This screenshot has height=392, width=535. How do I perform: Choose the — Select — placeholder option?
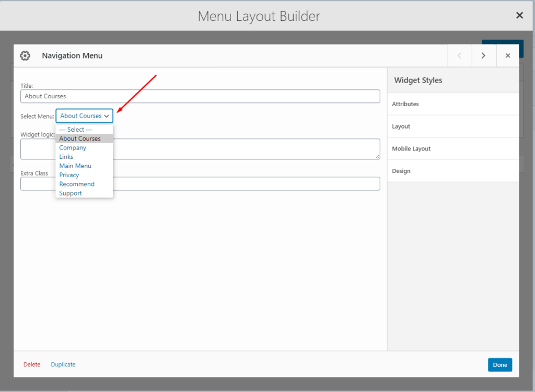pos(75,129)
